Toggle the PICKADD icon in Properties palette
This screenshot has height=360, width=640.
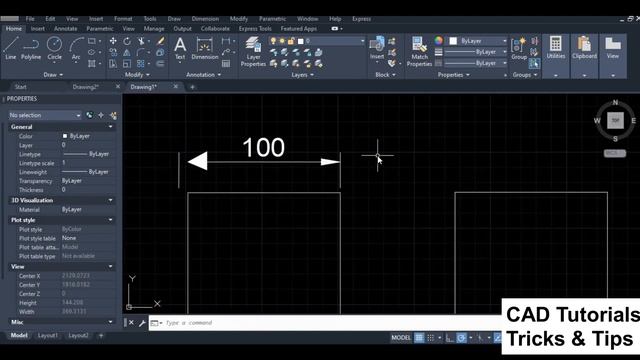pos(89,116)
